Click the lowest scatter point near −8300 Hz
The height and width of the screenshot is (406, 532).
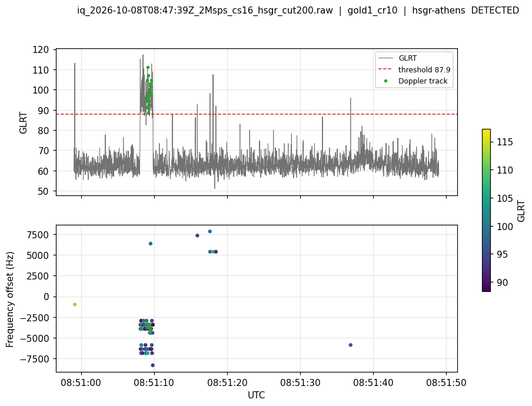click(x=152, y=365)
